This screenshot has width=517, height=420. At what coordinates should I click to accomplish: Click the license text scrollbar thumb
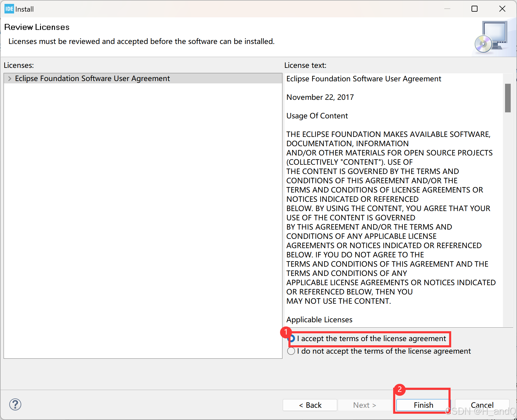508,98
